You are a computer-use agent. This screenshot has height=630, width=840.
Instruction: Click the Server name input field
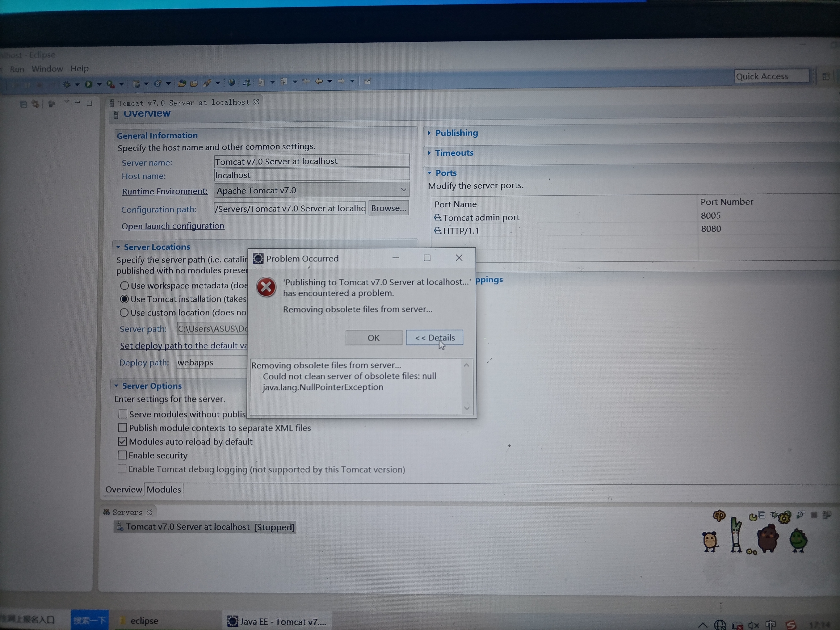coord(312,161)
